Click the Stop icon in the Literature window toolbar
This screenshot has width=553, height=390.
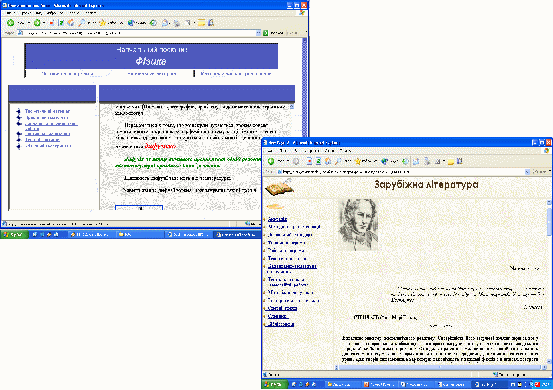click(309, 161)
